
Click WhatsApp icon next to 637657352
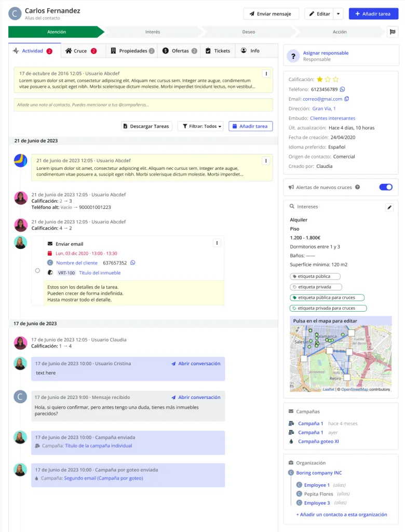click(132, 262)
